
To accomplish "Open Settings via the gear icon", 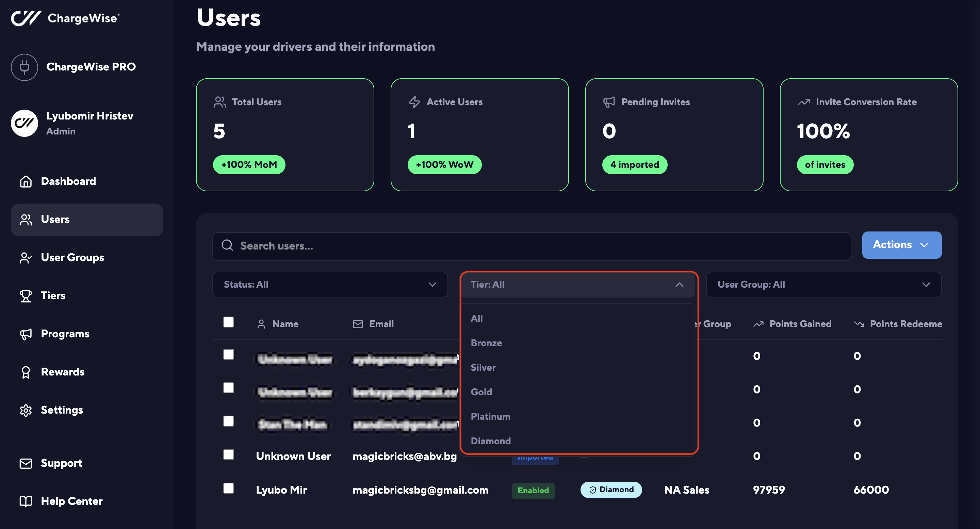I will tap(26, 410).
